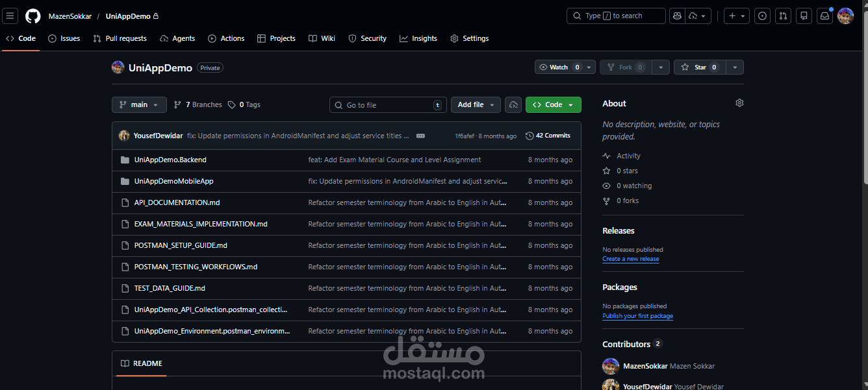Expand the main branch dropdown

[139, 104]
